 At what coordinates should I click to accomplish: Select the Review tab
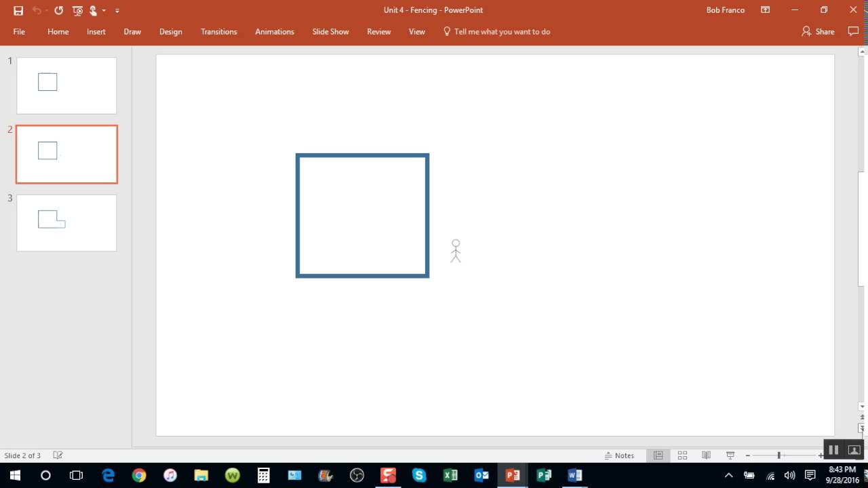379,32
